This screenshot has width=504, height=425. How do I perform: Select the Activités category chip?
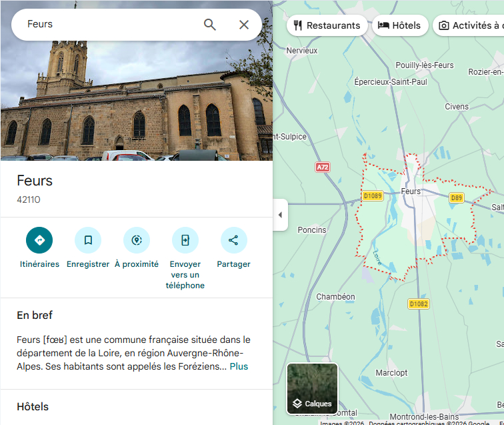(x=469, y=26)
